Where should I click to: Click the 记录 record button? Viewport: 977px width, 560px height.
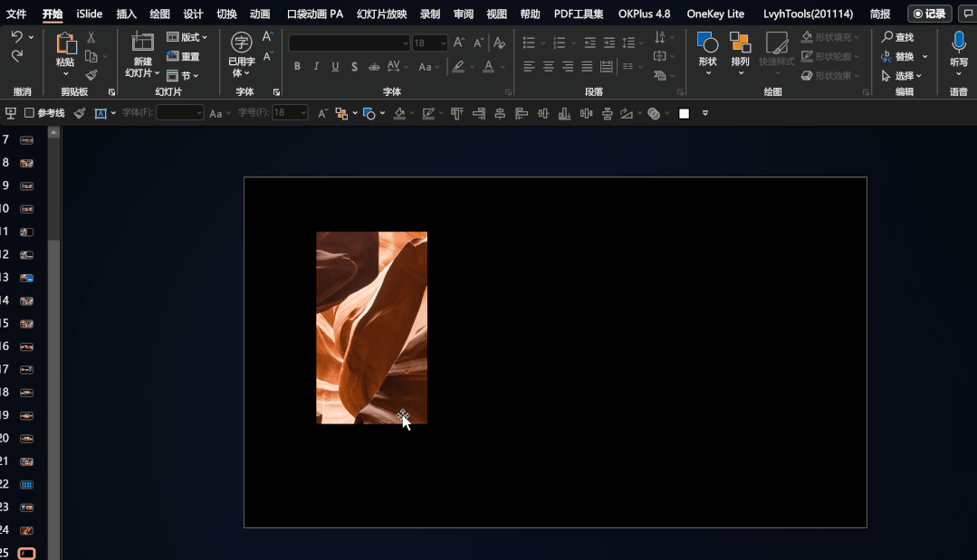(929, 14)
